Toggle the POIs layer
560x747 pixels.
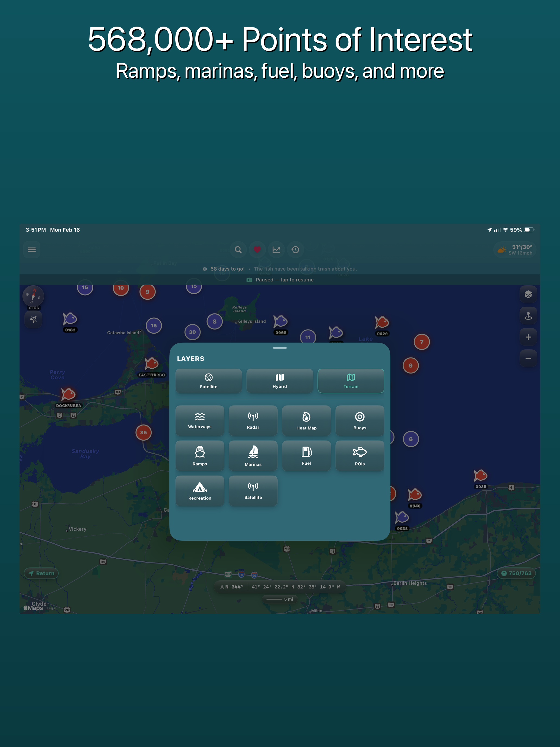[x=360, y=456]
